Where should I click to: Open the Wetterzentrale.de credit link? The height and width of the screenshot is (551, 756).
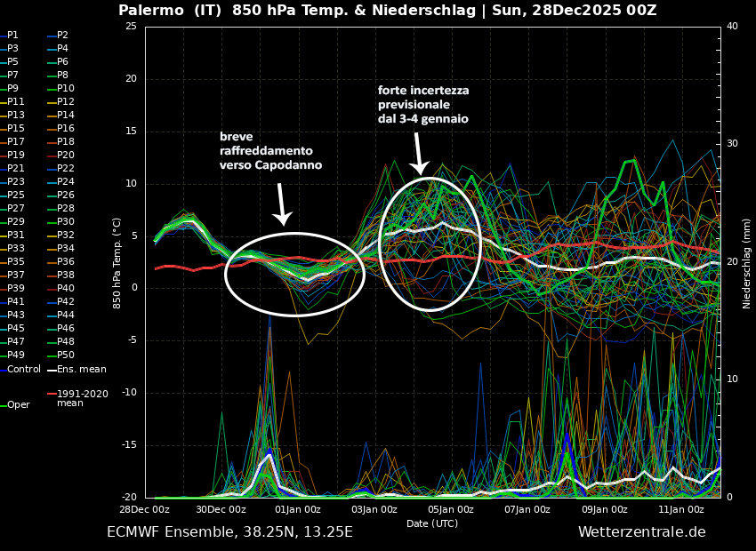coord(641,532)
